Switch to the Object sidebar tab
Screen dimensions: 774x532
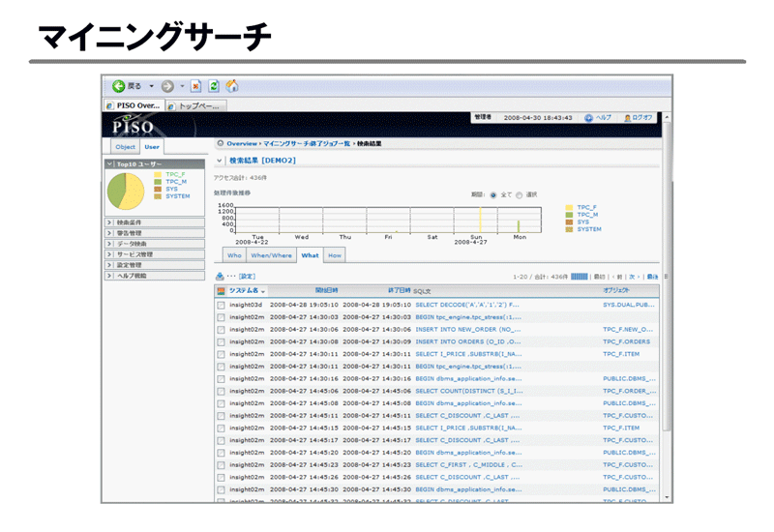pyautogui.click(x=125, y=147)
